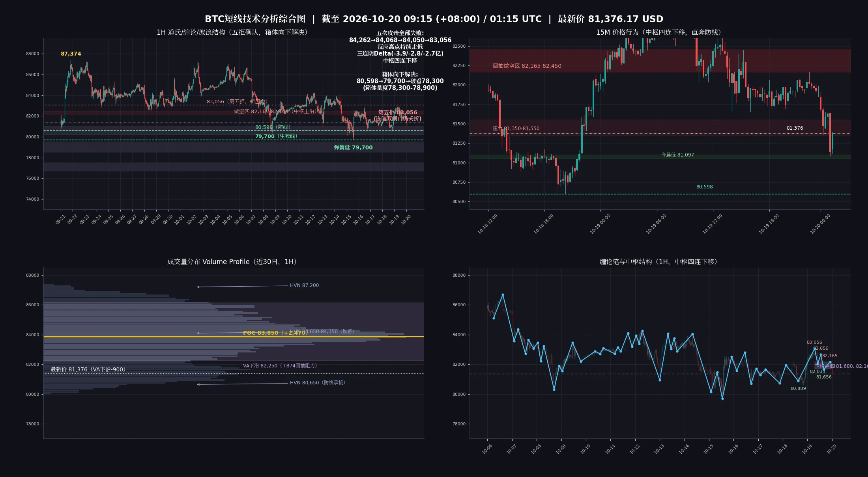Select the '弹簧低 79,700' label
Viewport: 868px width, 477px height.
coord(353,147)
